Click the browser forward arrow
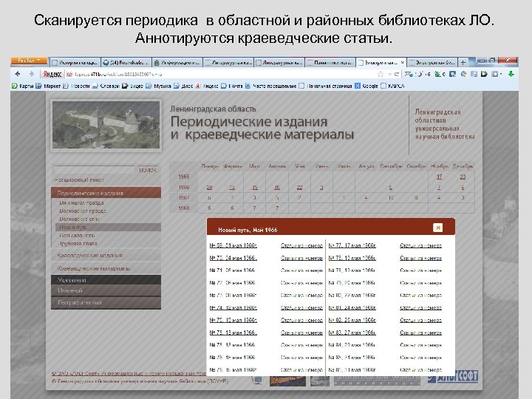This screenshot has height=399, width=532. [32, 74]
